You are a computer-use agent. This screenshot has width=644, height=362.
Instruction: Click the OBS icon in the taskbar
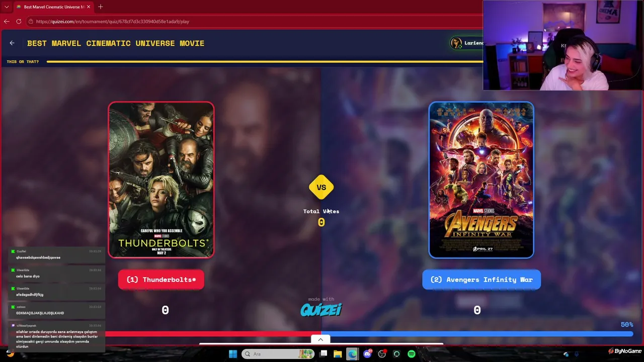[382, 354]
